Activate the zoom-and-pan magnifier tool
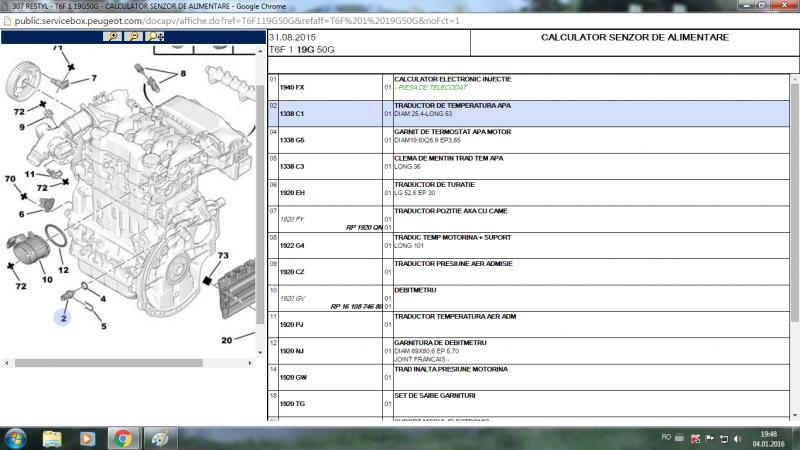800x450 pixels. coord(155,36)
